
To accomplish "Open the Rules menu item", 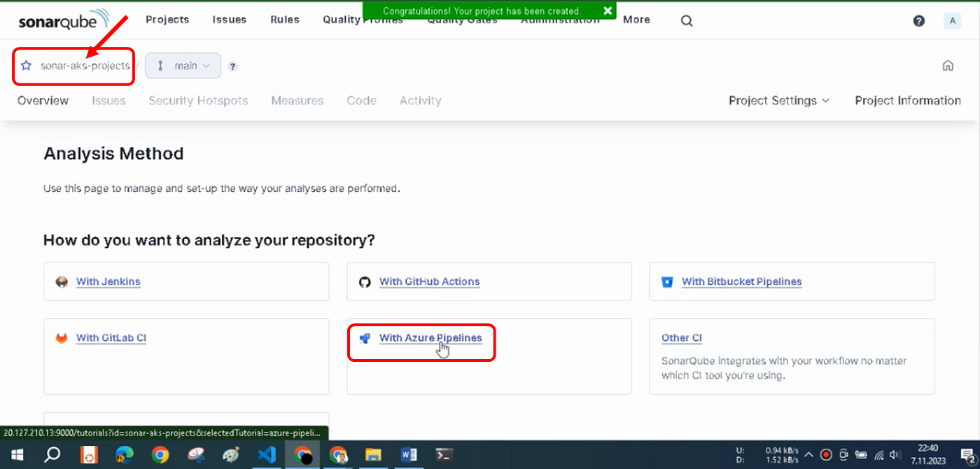I will [x=285, y=20].
